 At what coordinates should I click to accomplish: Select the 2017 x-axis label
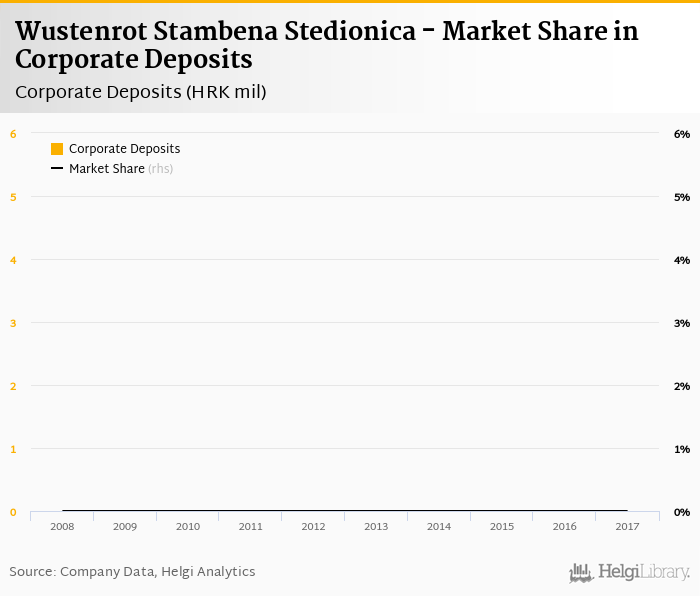[627, 527]
